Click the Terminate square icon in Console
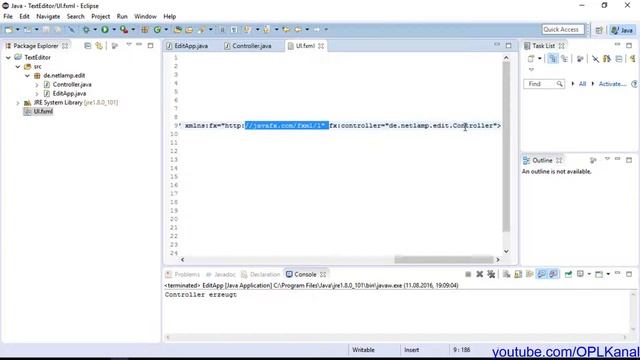Viewport: 640px width, 360px height. pos(468,274)
